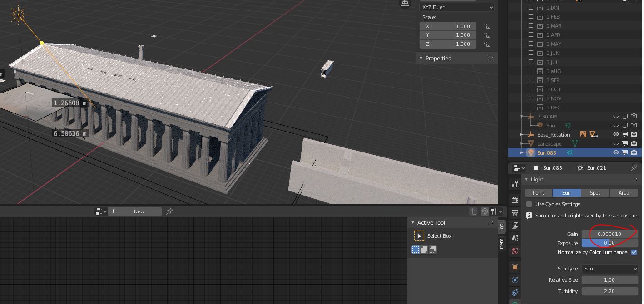Enable the Use Cycles Settings checkbox
Viewport: 644px width, 304px height.
pos(529,204)
